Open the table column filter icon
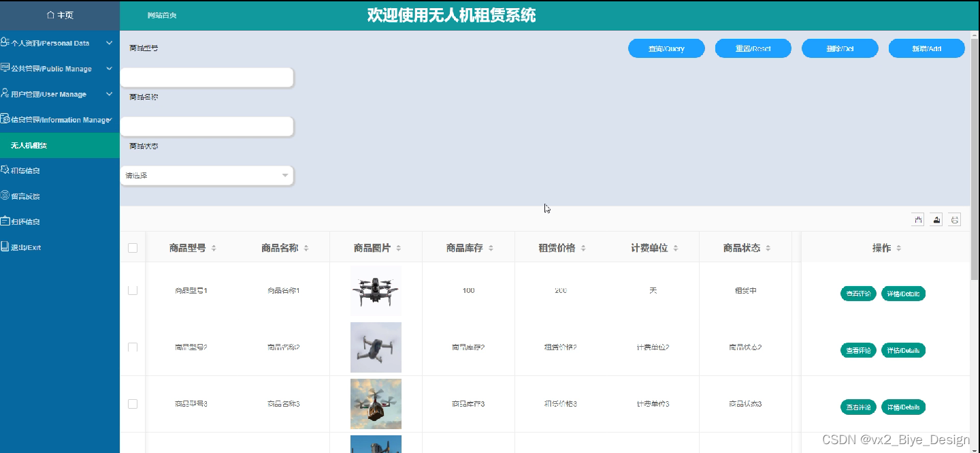The width and height of the screenshot is (980, 453). [x=918, y=219]
